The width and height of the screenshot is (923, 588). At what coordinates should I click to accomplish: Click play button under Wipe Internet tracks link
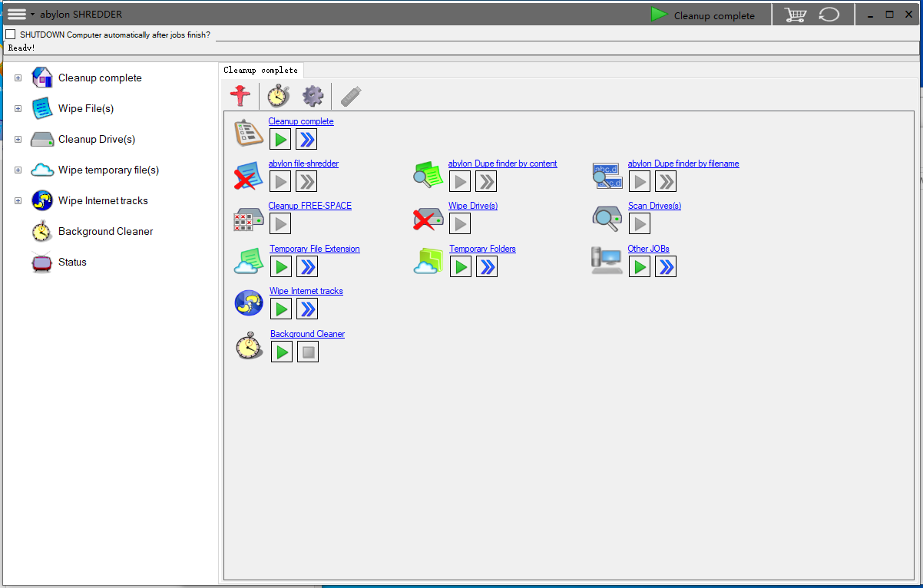281,309
